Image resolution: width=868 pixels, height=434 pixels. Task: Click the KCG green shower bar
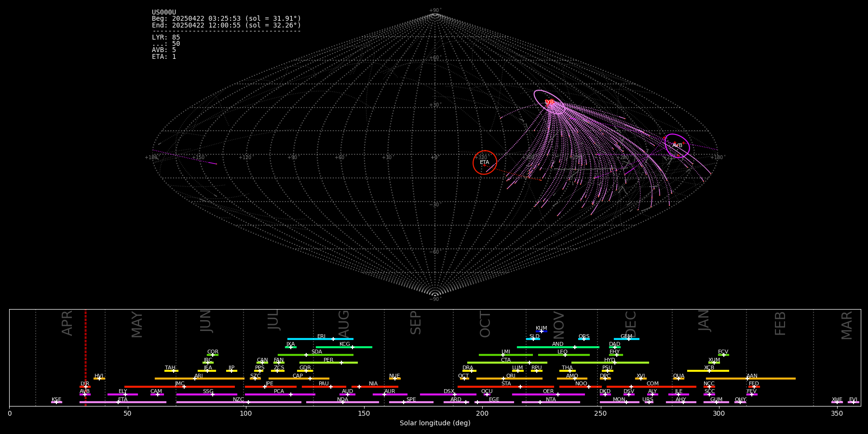(344, 347)
